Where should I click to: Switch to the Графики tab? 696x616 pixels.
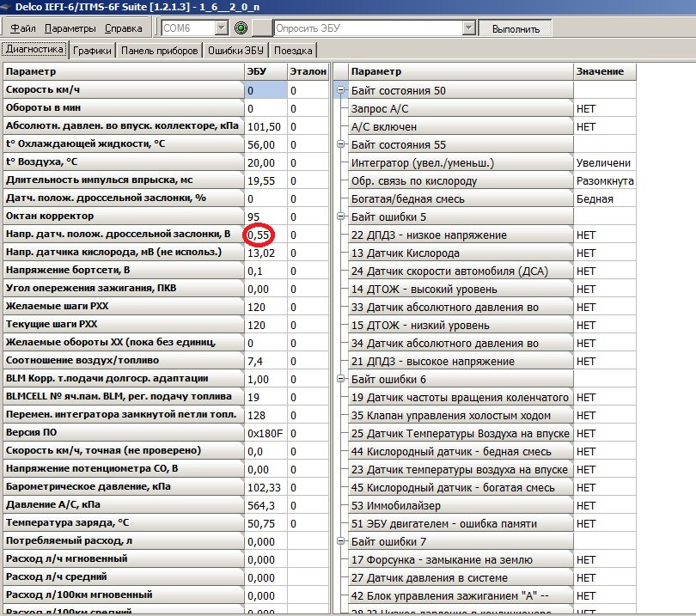click(x=92, y=51)
